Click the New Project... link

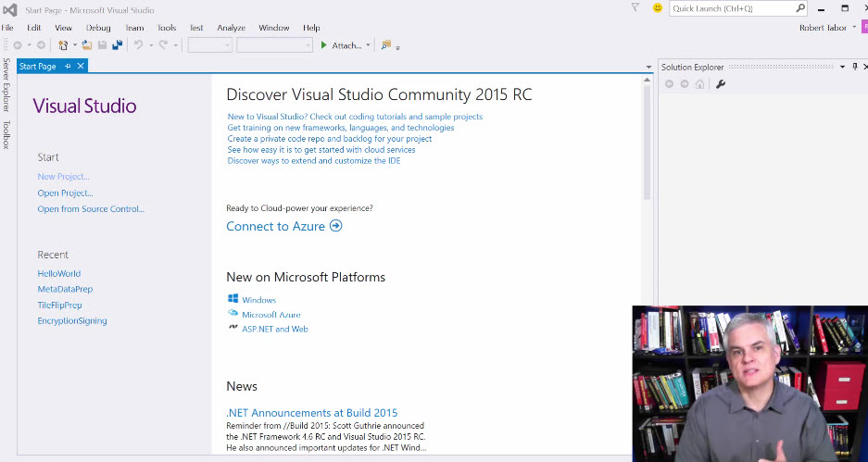(63, 177)
